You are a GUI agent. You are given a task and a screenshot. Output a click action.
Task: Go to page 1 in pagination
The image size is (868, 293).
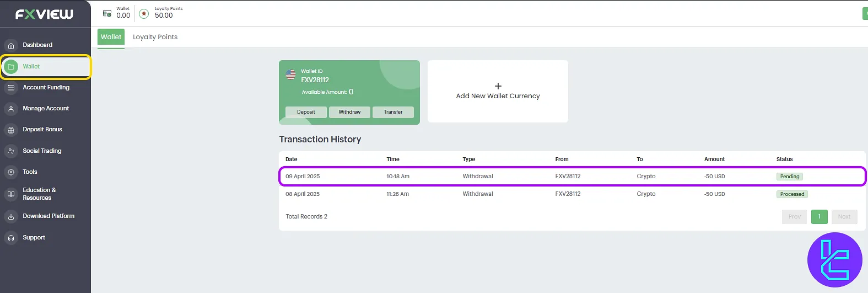coord(820,217)
